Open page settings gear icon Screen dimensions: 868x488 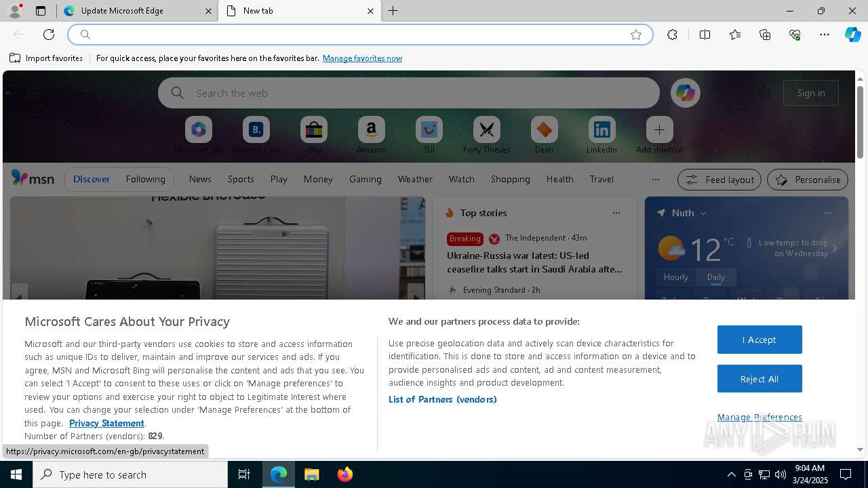pyautogui.click(x=764, y=93)
